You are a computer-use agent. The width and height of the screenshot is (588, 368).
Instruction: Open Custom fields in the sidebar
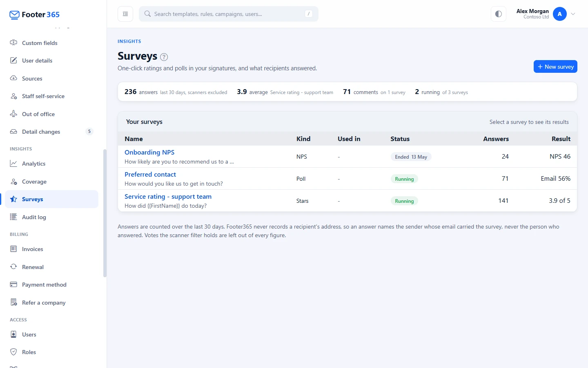(51, 43)
